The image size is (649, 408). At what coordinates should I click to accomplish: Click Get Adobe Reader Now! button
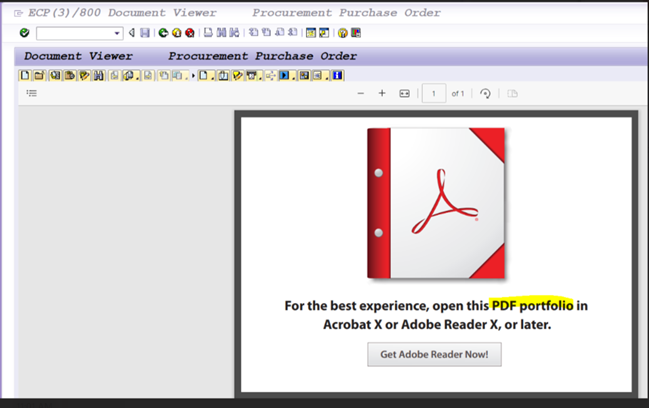tap(434, 354)
